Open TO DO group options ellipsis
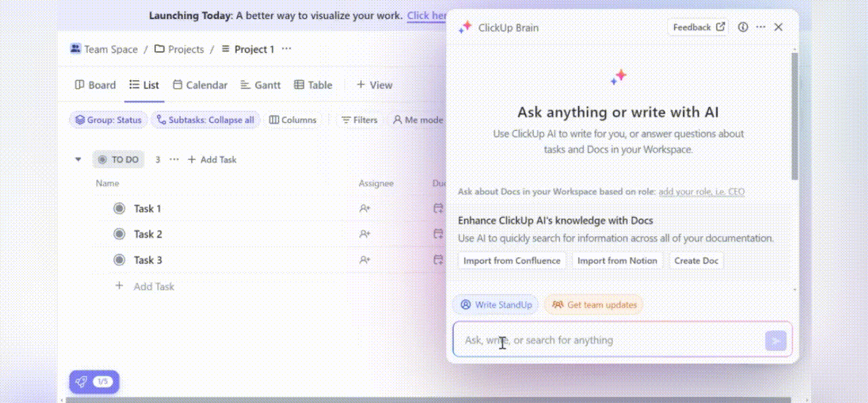The width and height of the screenshot is (868, 403). [174, 160]
